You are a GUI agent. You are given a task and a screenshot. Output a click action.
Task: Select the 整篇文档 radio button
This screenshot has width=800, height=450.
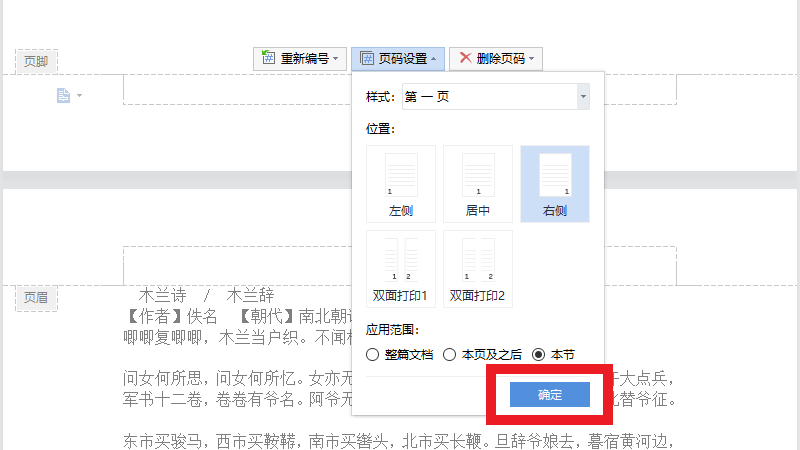(x=373, y=354)
